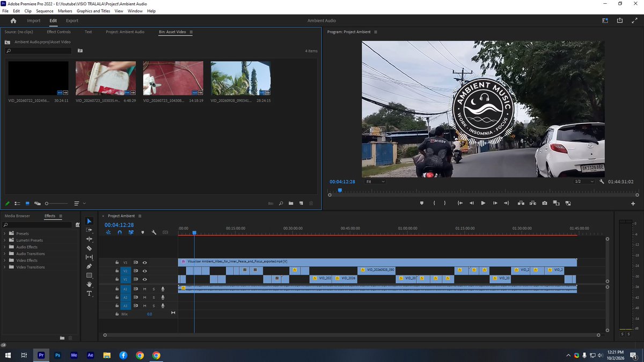Open timeline display settings wrench

[154, 232]
